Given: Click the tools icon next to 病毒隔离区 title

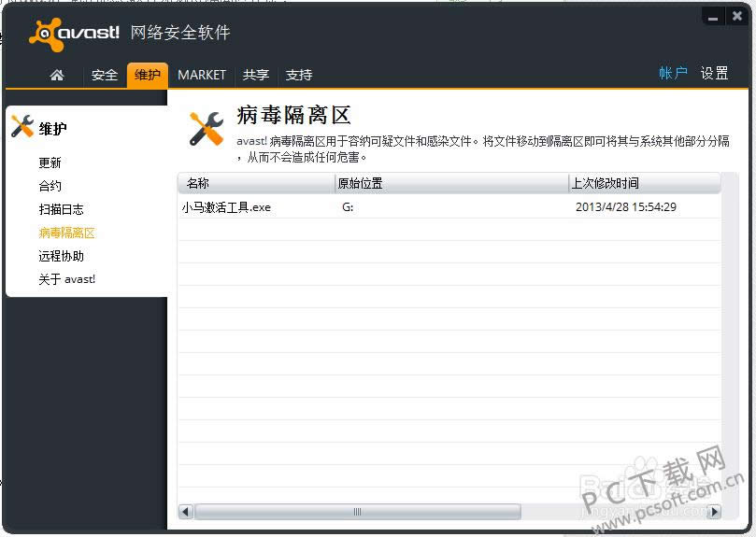Looking at the screenshot, I should pos(207,129).
